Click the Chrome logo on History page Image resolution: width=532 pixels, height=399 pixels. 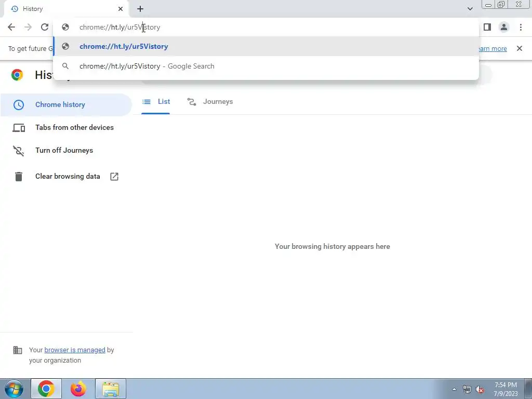pos(17,75)
